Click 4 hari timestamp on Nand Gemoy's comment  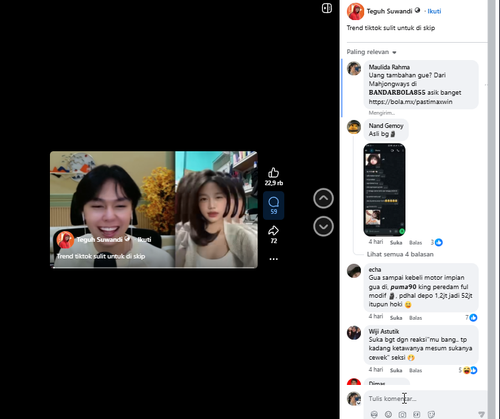pos(376,242)
